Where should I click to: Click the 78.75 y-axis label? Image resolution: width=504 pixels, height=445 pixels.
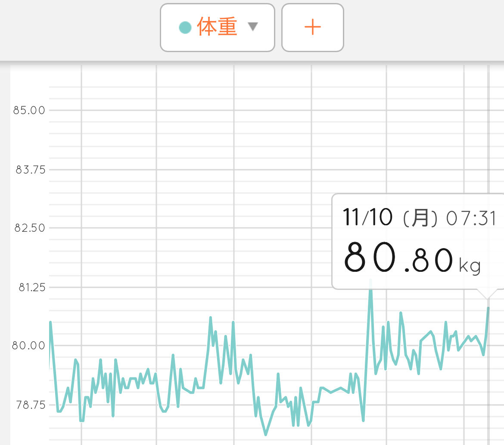[30, 405]
